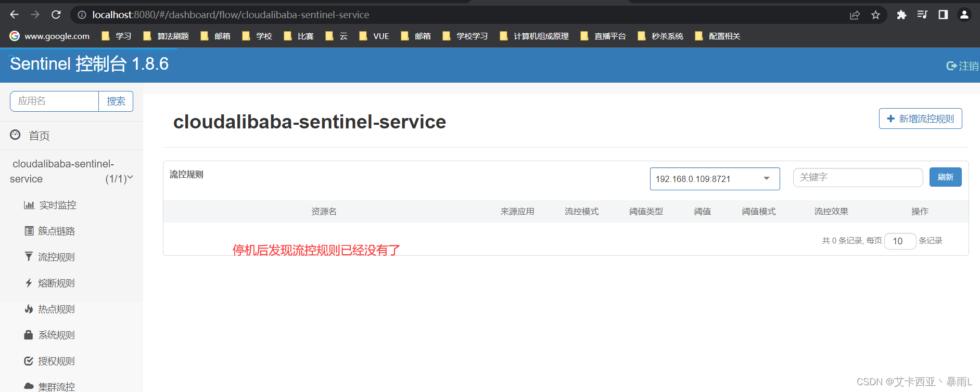Click the filter icon beside 流控规则

(29, 256)
